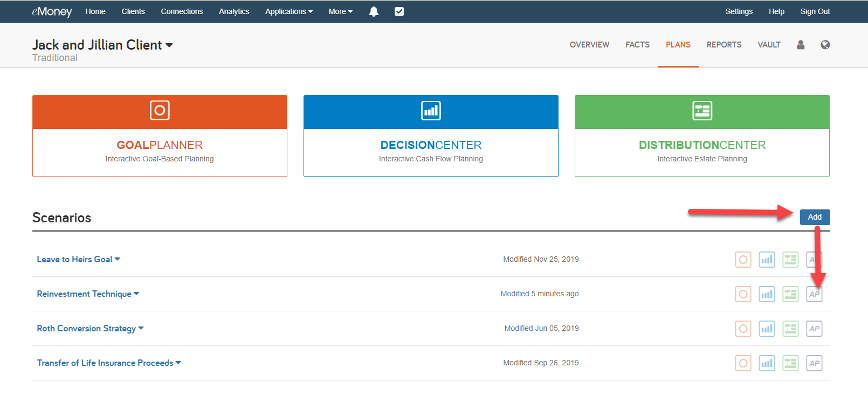Expand the Applications dropdown menu

(289, 11)
